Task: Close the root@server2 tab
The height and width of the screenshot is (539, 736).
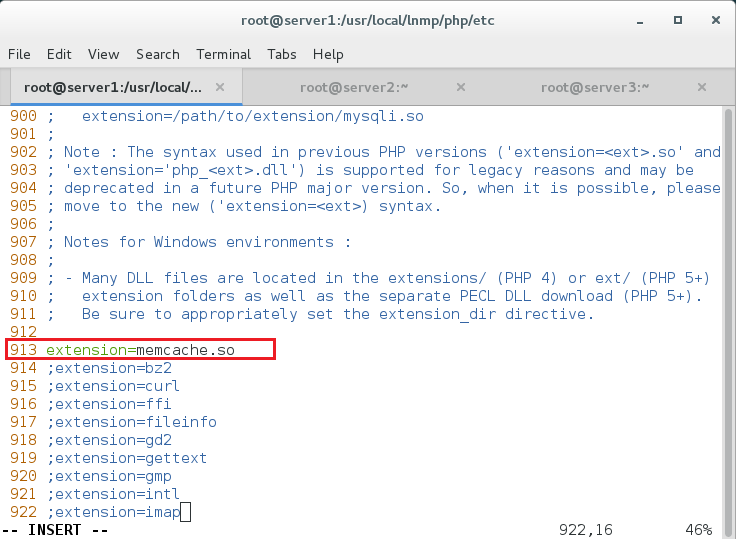Action: pos(461,87)
